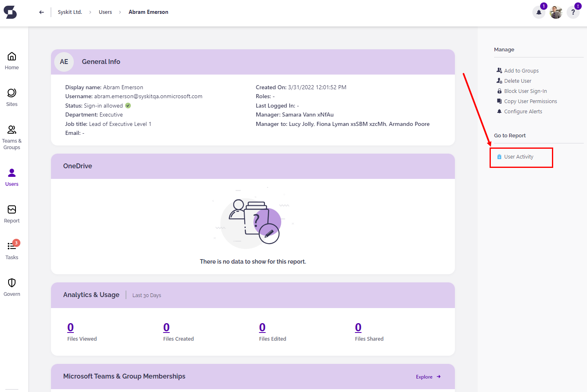The height and width of the screenshot is (392, 587).
Task: Click the Syskit logo in the top corner
Action: click(x=10, y=12)
